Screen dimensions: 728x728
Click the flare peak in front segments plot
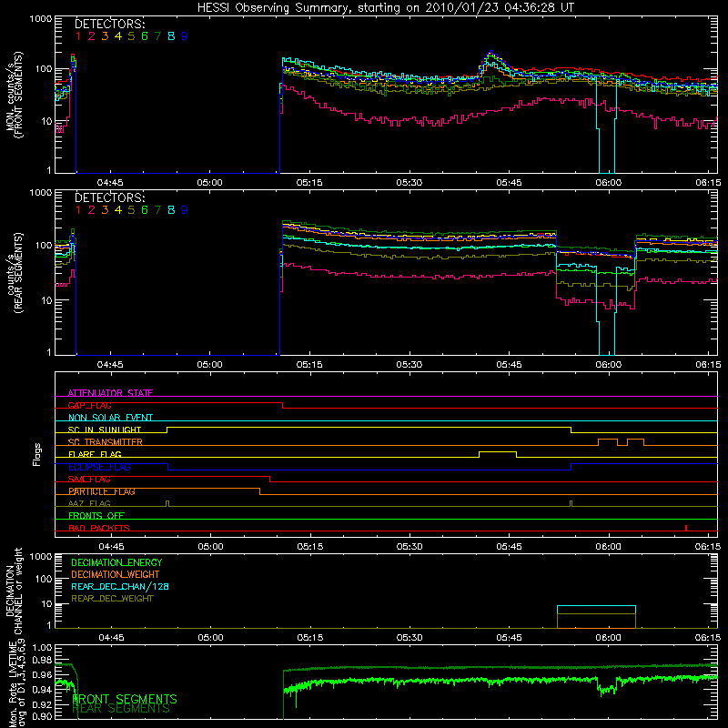tap(491, 53)
